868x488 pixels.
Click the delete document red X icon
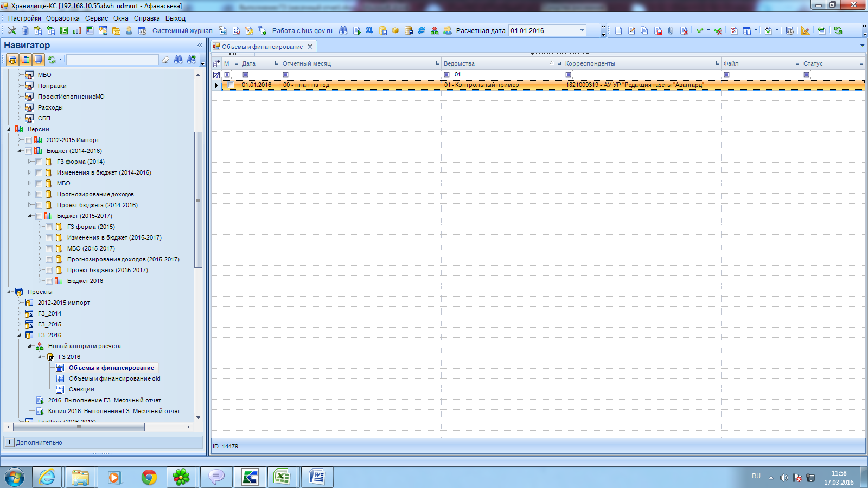click(684, 31)
